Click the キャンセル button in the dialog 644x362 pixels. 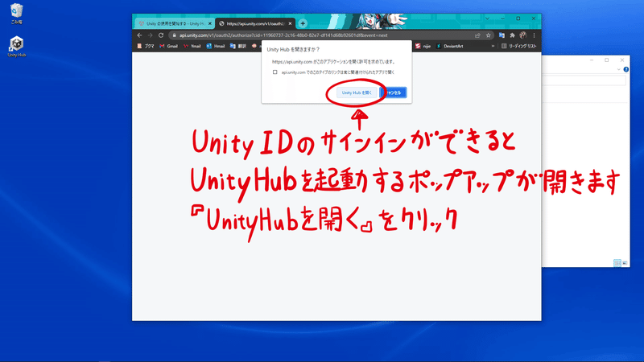[394, 93]
